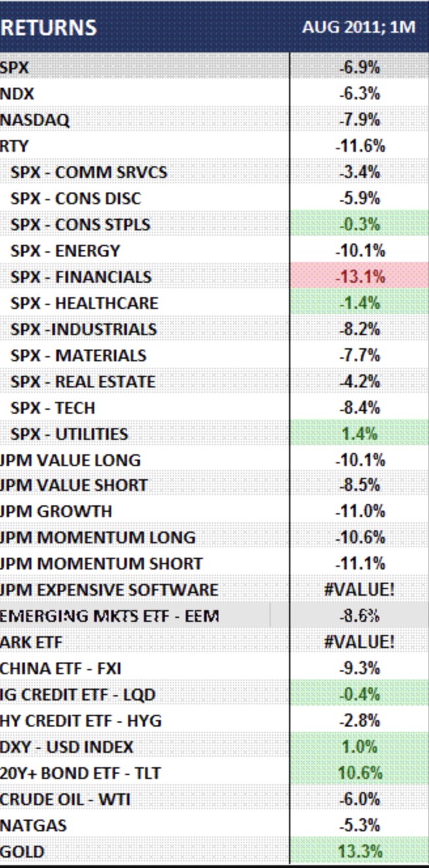
Task: Select the AUG 2011; 1M column header
Action: coord(359,28)
